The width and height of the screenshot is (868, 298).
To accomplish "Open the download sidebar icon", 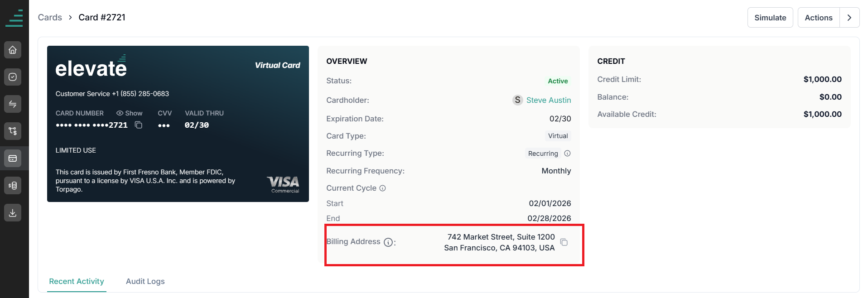I will tap(13, 213).
